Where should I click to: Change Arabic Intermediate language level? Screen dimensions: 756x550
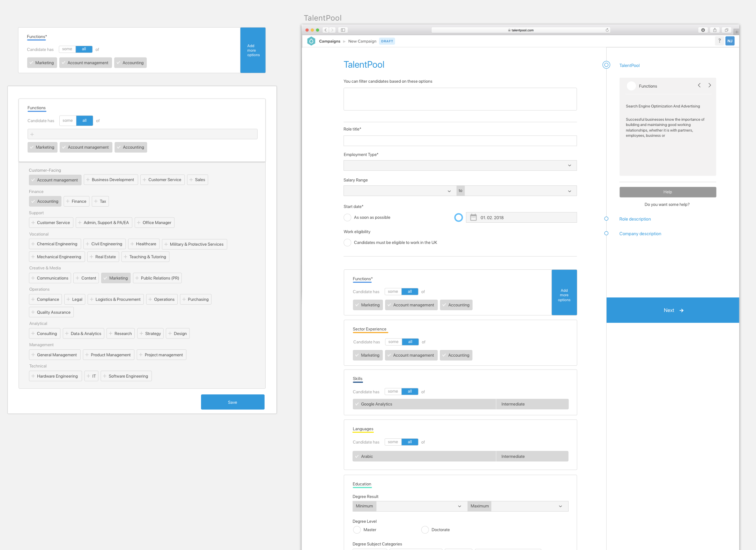(x=532, y=456)
